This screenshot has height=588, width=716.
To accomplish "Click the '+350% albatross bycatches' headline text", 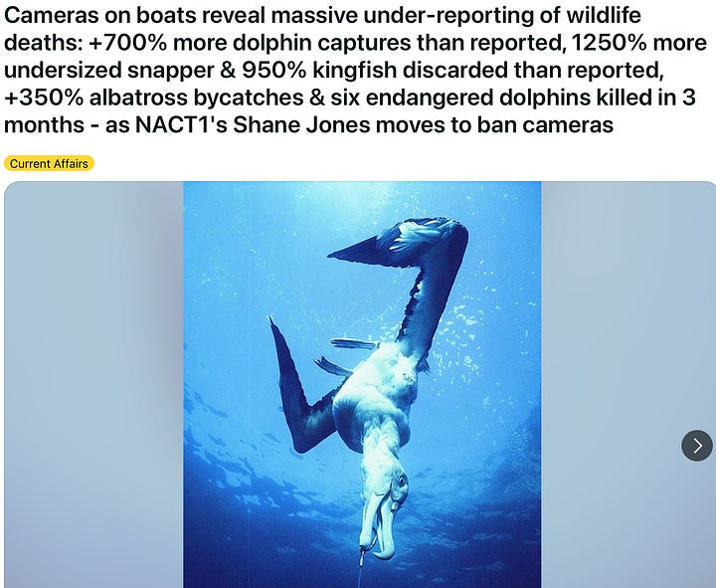I will [154, 98].
